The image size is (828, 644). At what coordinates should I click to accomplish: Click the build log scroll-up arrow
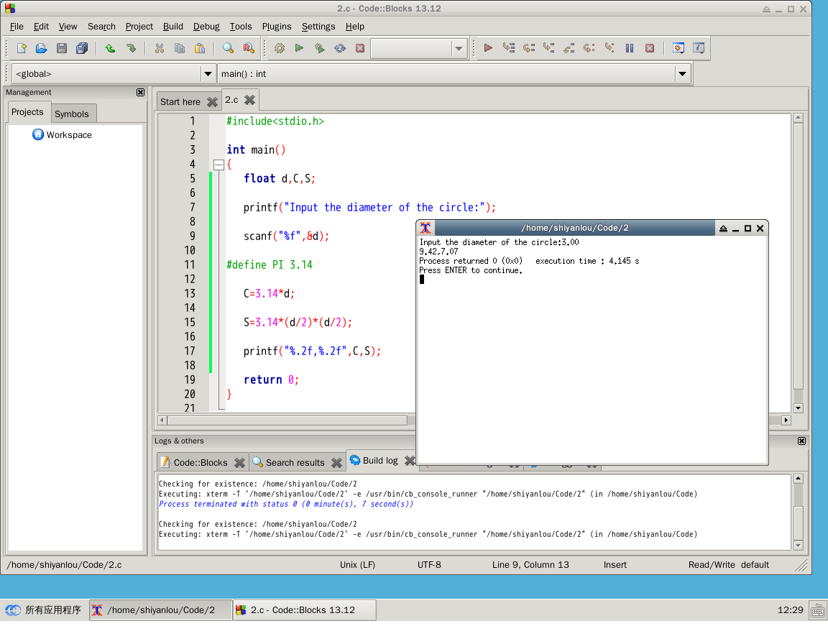[x=799, y=479]
